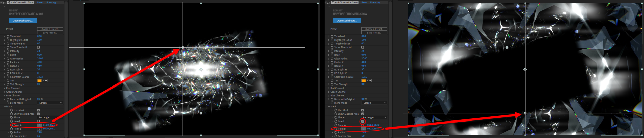Click the Threshold stopwatch in the left panel
The width and height of the screenshot is (644, 138).
coord(8,36)
